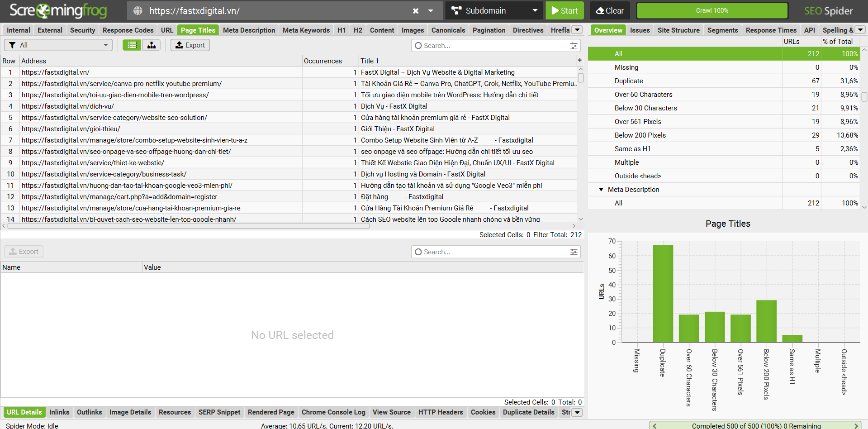
Task: Open the View Source tab
Action: 392,412
